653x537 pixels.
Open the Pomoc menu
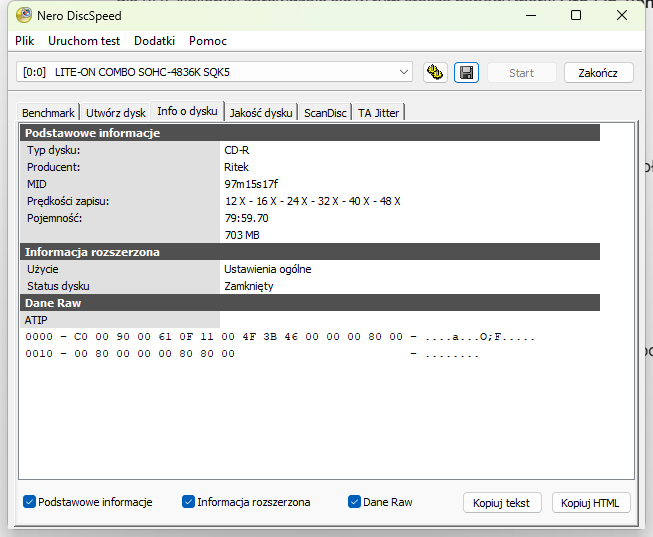point(208,41)
